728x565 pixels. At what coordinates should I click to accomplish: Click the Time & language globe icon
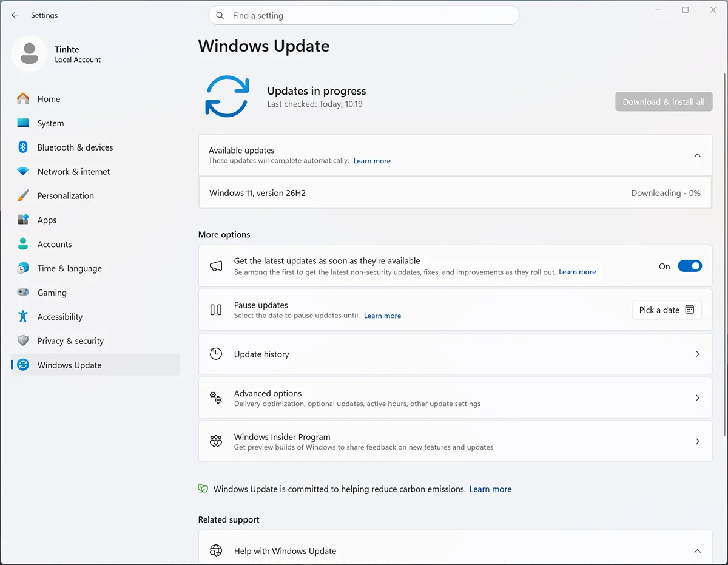pos(23,268)
